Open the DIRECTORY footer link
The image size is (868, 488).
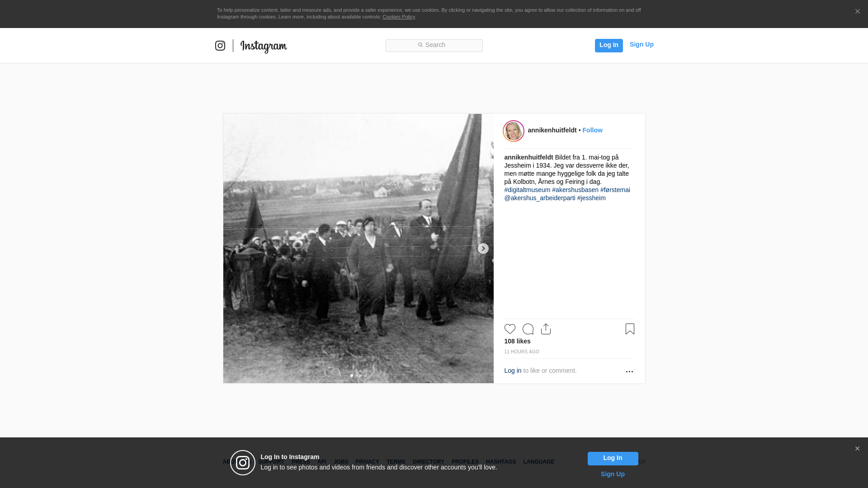pos(428,462)
